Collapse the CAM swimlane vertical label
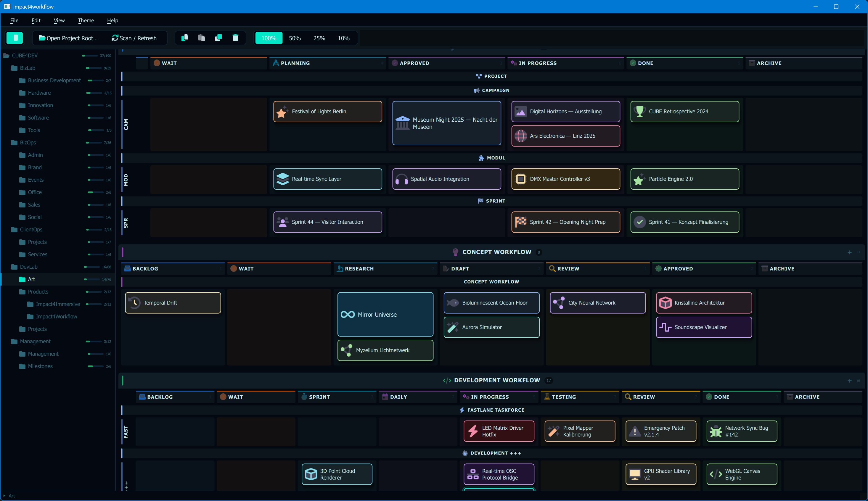The image size is (868, 501). pos(126,124)
